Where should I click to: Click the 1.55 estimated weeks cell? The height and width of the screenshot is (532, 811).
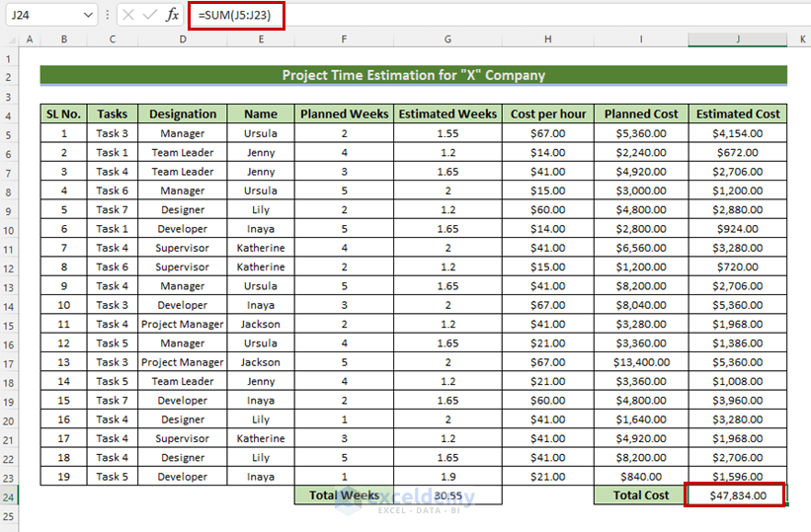(447, 133)
